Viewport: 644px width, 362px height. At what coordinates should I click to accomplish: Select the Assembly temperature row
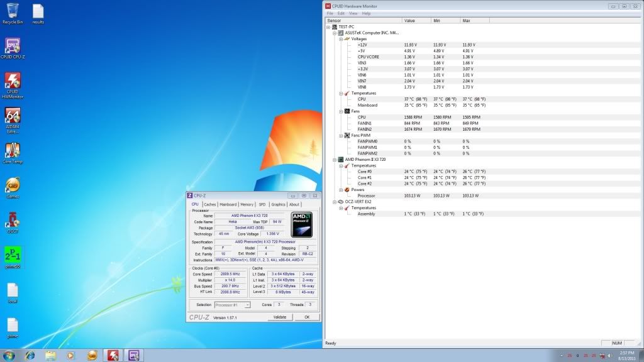click(482, 214)
